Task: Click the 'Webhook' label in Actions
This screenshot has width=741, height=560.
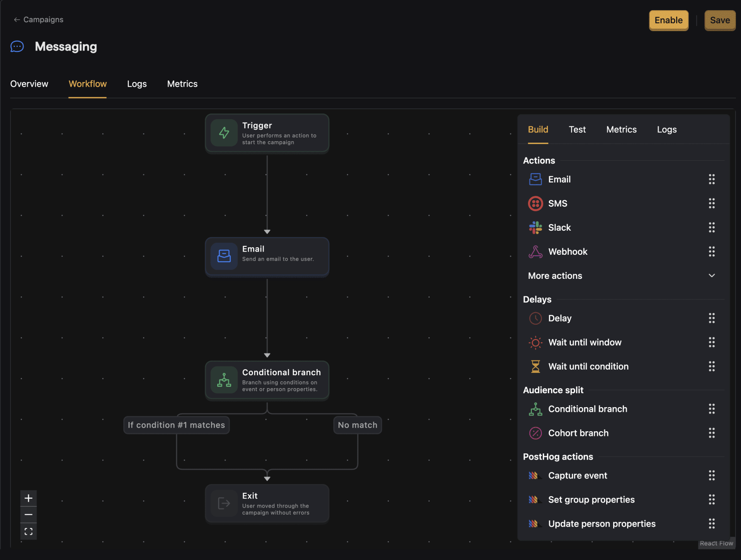Action: pos(568,252)
